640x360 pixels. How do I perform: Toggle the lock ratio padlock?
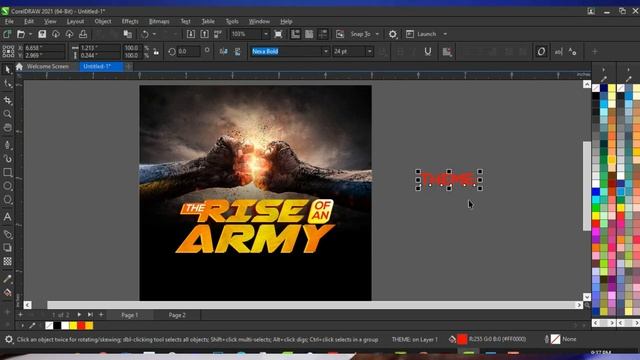pyautogui.click(x=156, y=52)
